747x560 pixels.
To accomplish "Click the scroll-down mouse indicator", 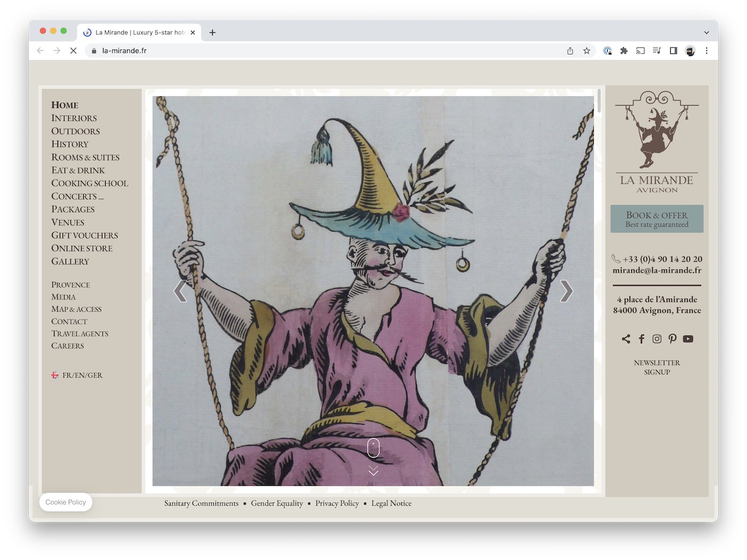I will point(373,449).
